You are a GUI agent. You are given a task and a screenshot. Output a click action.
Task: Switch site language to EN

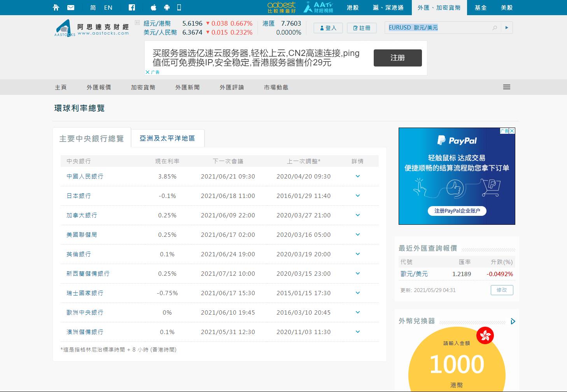coord(108,7)
